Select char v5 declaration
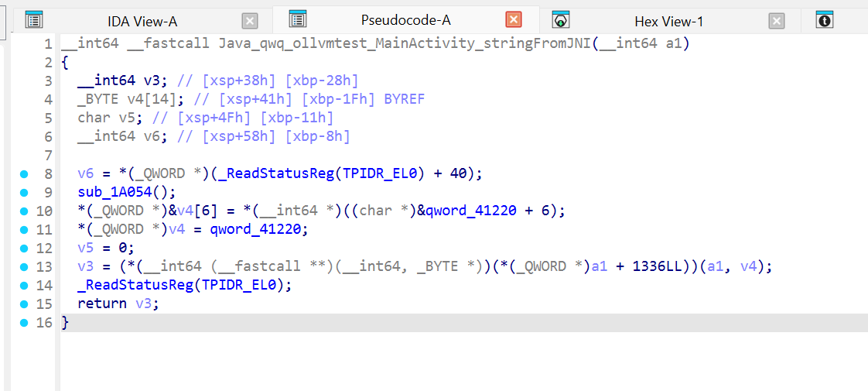Viewport: 868px width, 391px height. 109,118
